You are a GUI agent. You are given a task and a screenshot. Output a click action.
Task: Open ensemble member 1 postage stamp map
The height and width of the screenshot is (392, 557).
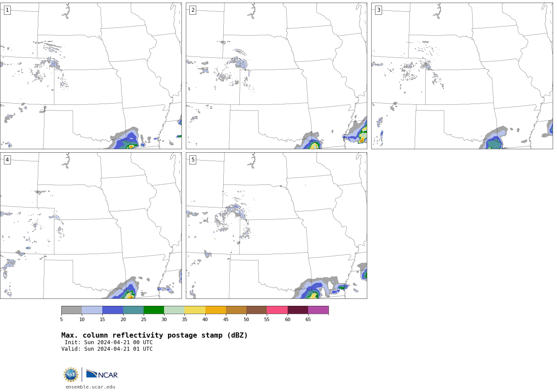[x=91, y=76]
